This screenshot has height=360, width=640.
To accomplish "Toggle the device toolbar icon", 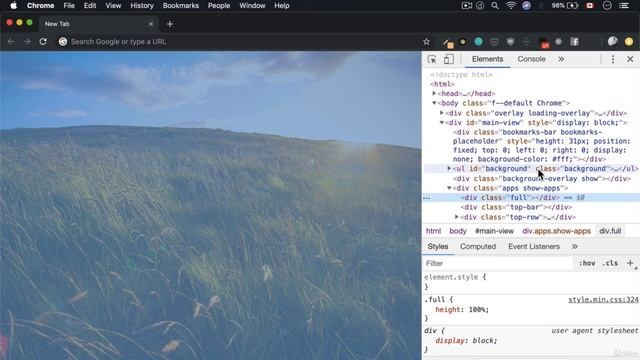I will click(449, 59).
